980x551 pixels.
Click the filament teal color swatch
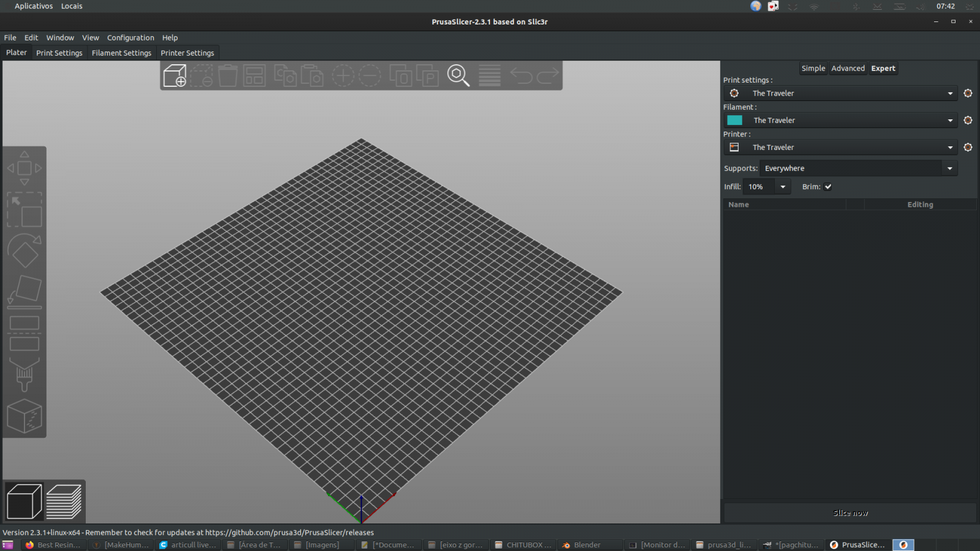pyautogui.click(x=734, y=120)
